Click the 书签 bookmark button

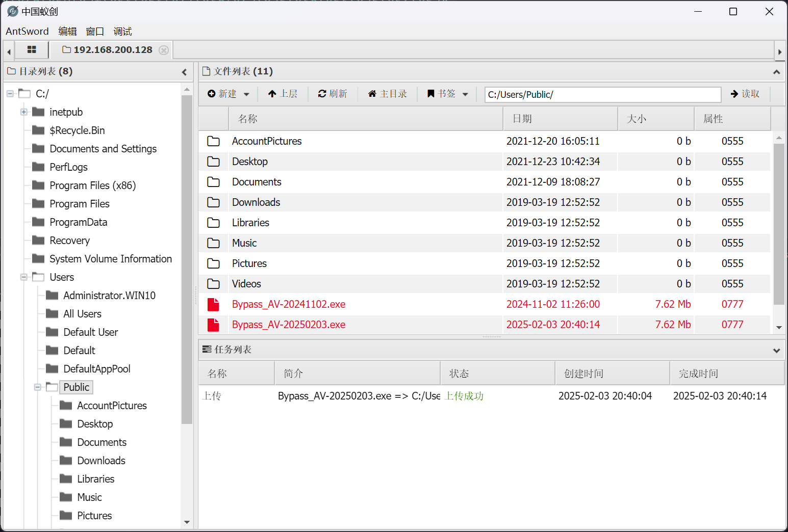tap(442, 94)
